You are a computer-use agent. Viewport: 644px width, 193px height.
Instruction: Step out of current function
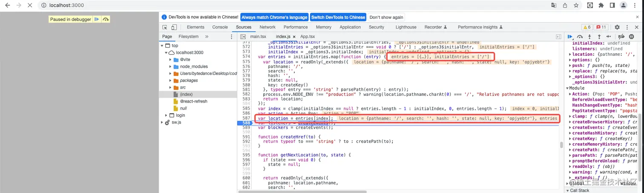(x=599, y=37)
